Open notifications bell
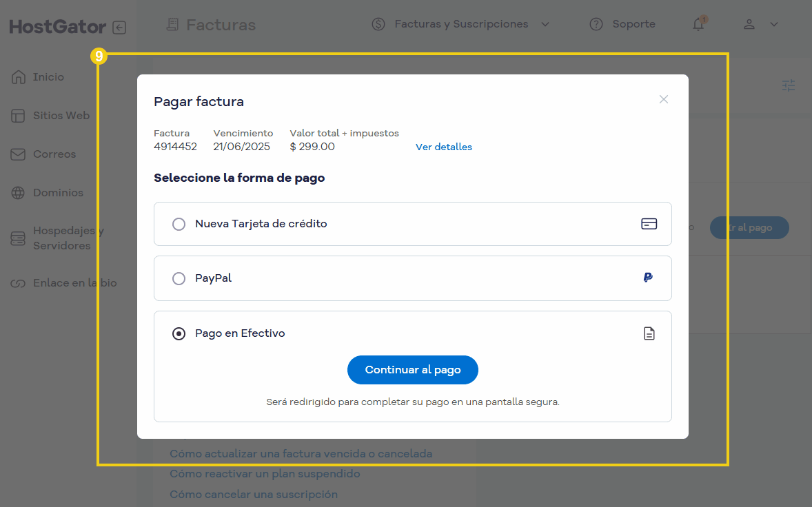 pos(698,24)
